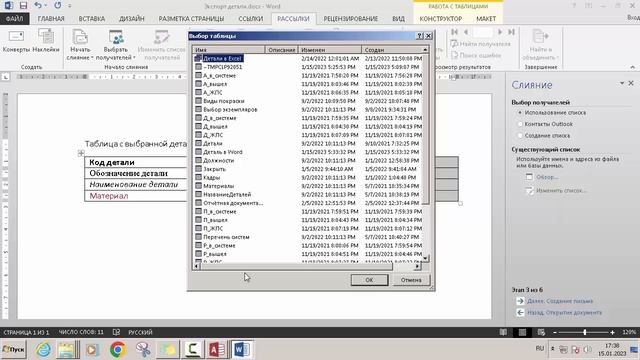This screenshot has height=360, width=640.
Task: Click the zoom out minus button
Action: click(555, 332)
